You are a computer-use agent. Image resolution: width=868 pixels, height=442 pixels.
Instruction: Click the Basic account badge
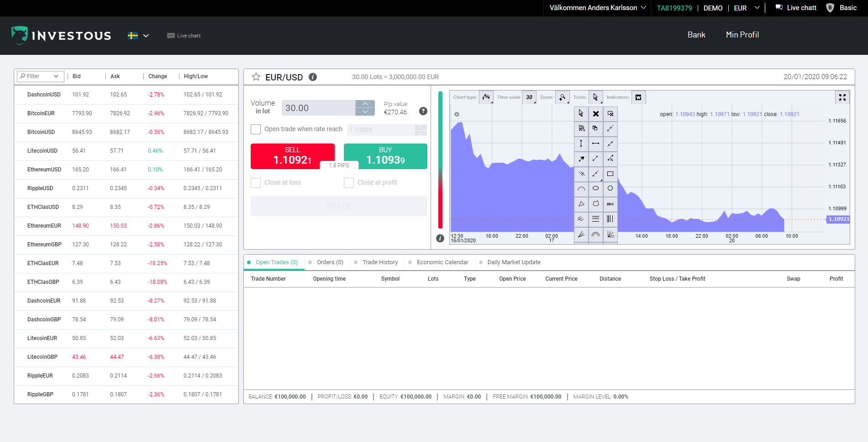(x=841, y=8)
